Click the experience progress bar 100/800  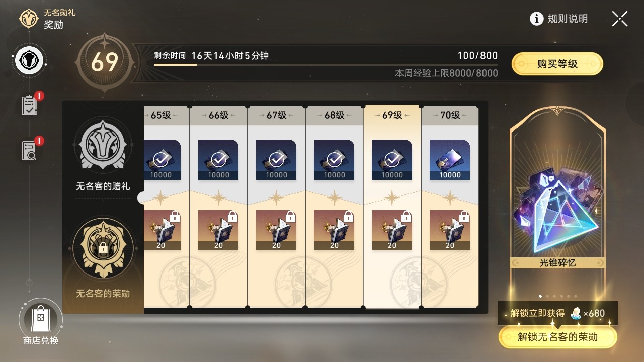[x=326, y=64]
